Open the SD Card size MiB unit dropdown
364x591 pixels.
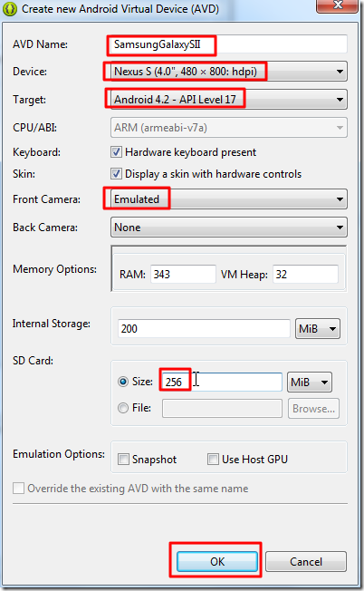pyautogui.click(x=310, y=383)
